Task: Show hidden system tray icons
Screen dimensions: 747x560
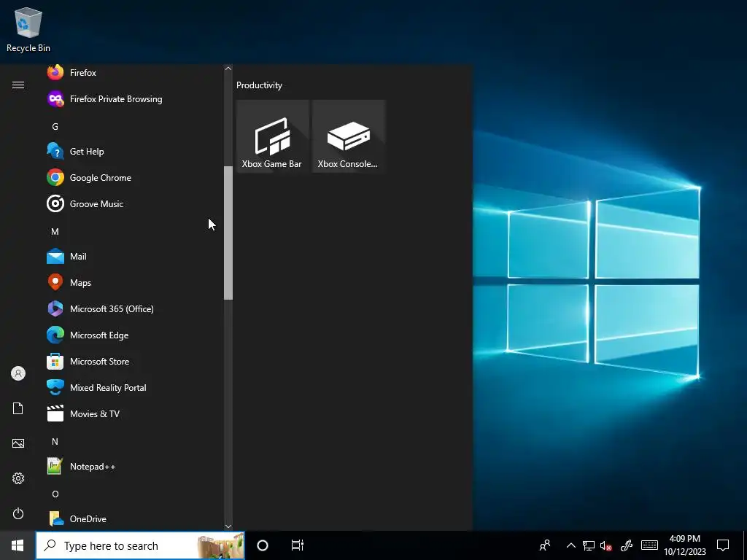Action: 570,545
